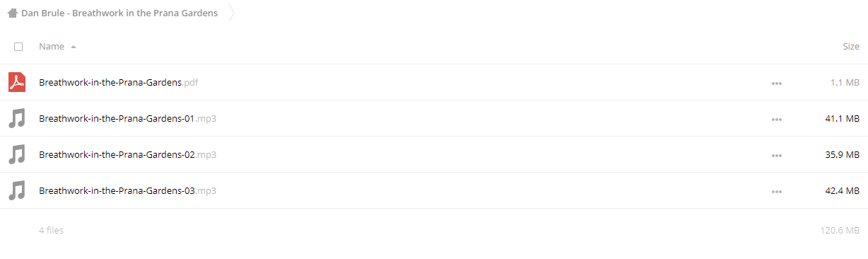Viewport: 868px width, 259px height.
Task: Open more options for Gardens-02.mp3
Action: 777,155
